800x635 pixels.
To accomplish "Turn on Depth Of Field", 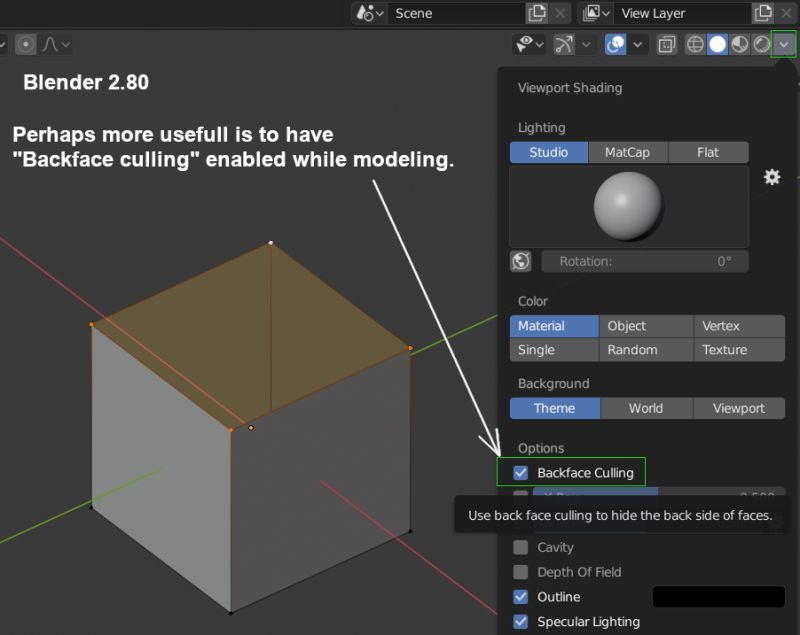I will point(520,572).
